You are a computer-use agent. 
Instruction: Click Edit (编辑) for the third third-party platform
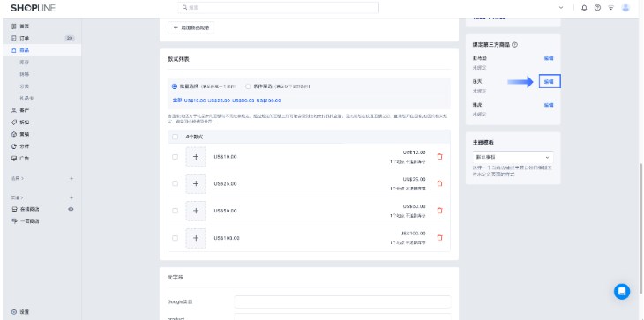(x=549, y=105)
